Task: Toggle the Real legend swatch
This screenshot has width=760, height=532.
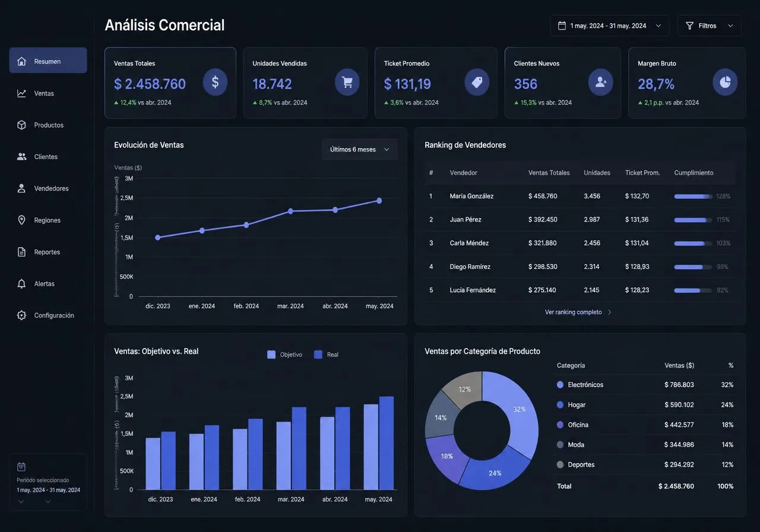Action: tap(318, 354)
